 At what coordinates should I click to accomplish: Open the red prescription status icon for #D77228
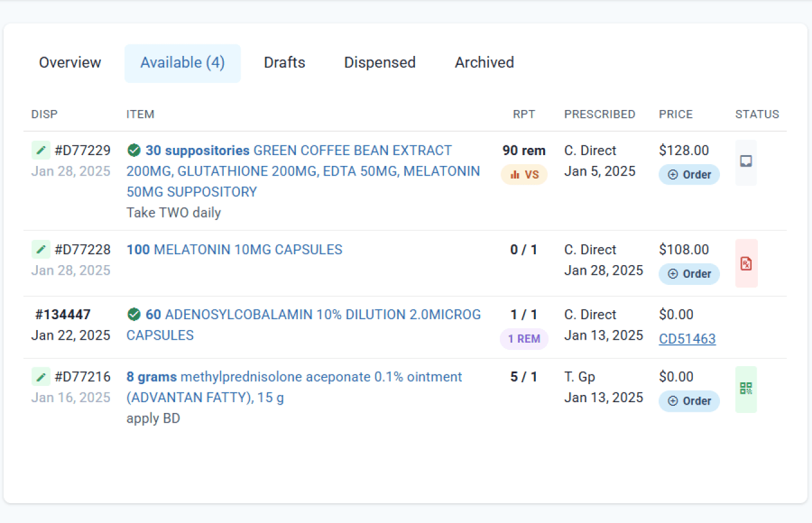[x=746, y=263]
